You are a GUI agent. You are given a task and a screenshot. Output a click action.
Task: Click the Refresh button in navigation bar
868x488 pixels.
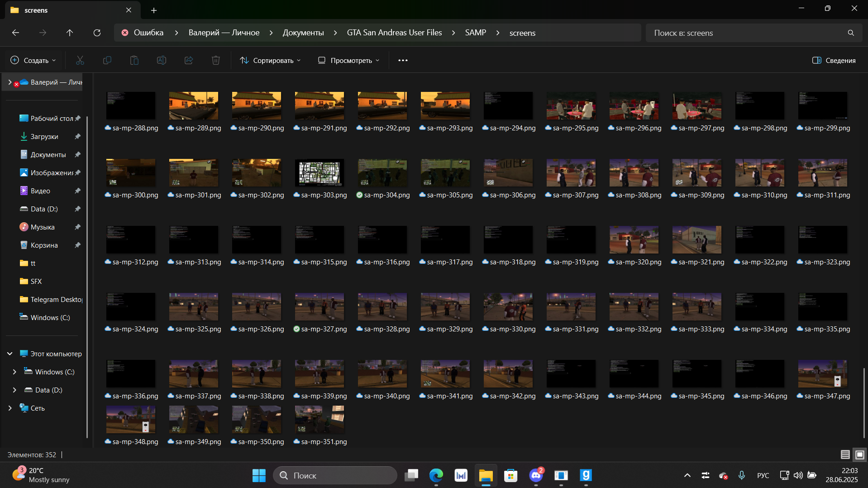[x=97, y=33]
